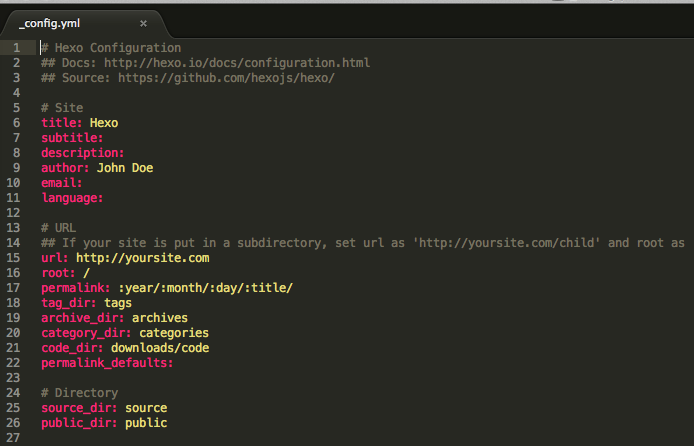
Task: Click the 'url:' key
Action: (x=54, y=258)
